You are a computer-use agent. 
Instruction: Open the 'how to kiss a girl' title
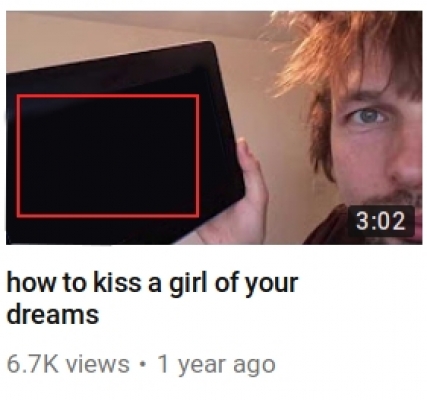click(x=152, y=298)
